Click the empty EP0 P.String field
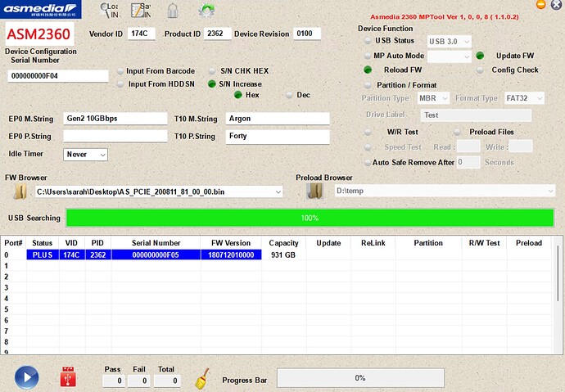This screenshot has height=392, width=565. [x=115, y=136]
